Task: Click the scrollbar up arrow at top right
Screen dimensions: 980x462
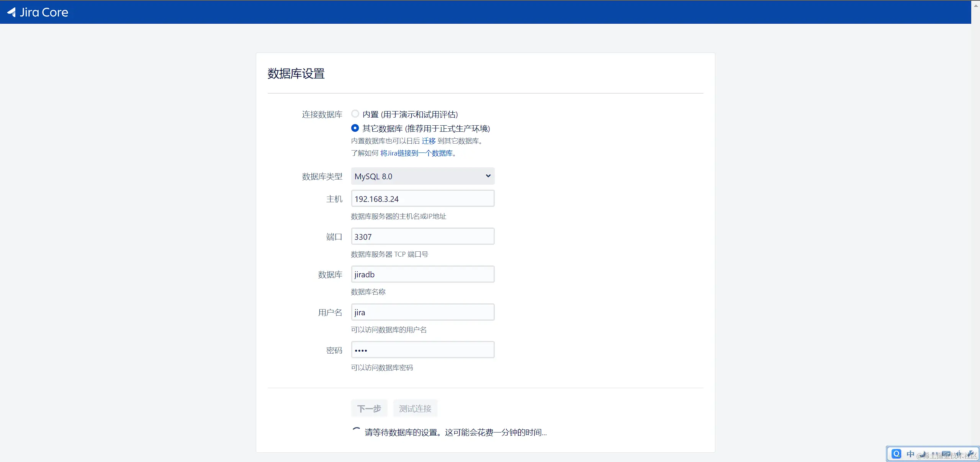Action: tap(976, 5)
